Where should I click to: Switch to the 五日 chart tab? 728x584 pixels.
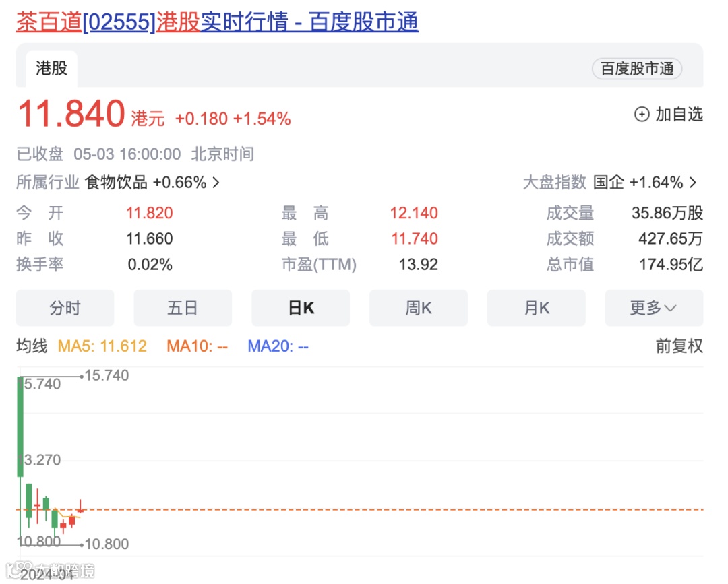click(x=183, y=308)
